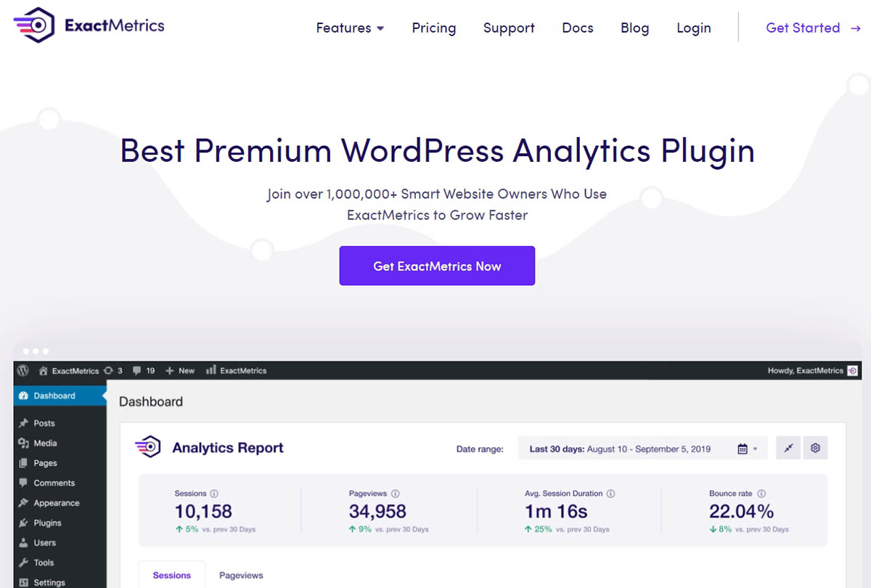Open Pages in the WordPress sidebar

pos(45,463)
